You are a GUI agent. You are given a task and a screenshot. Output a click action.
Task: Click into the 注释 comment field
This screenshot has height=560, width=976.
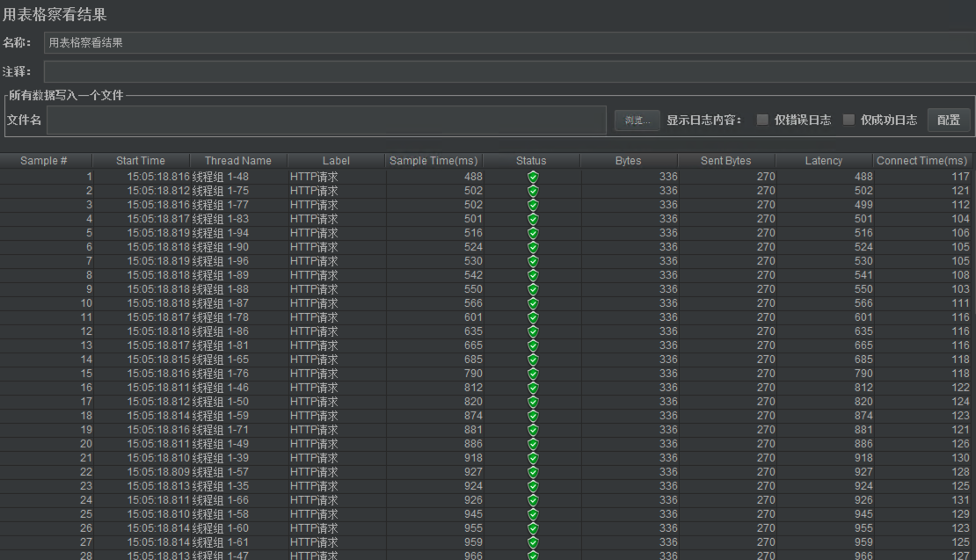coord(508,71)
